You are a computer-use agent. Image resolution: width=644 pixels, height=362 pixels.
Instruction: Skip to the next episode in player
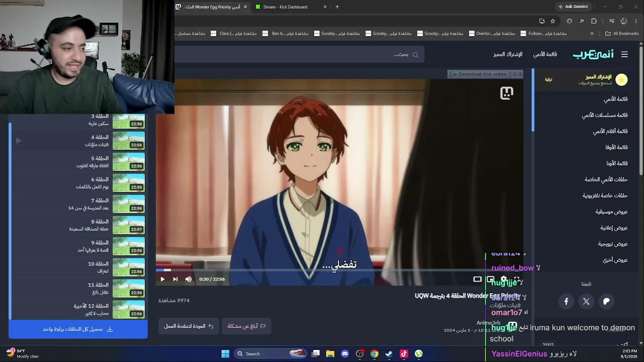[x=175, y=279]
